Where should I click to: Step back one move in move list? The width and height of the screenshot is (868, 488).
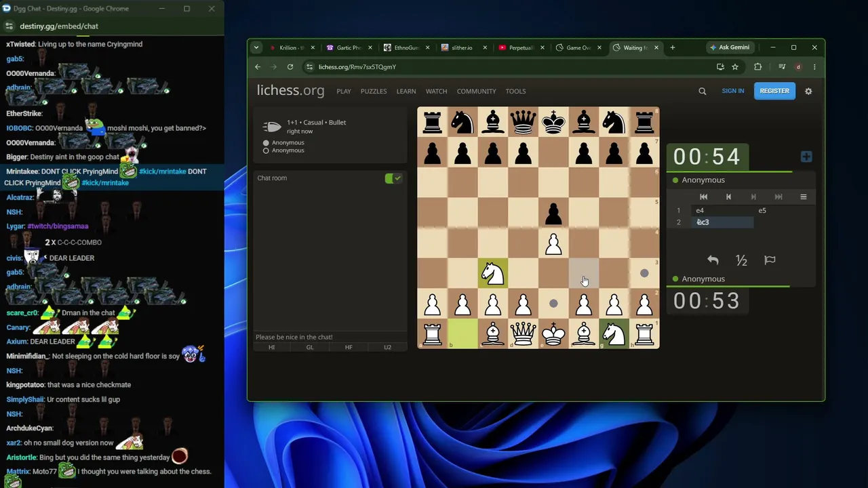pyautogui.click(x=728, y=197)
